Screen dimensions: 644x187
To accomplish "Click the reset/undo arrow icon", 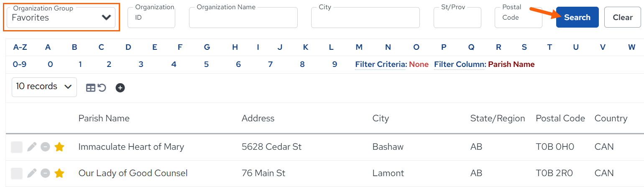I will [x=102, y=88].
